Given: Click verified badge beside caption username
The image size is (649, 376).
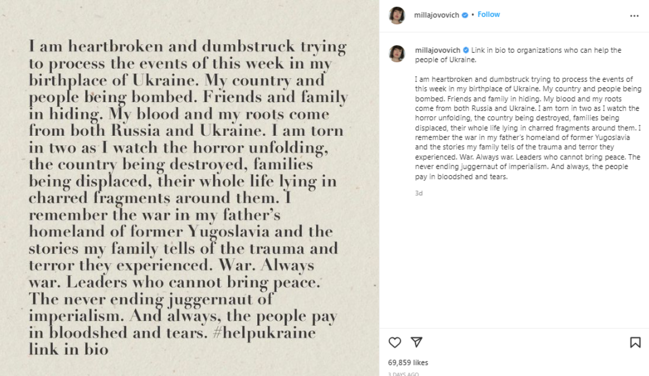Looking at the screenshot, I should point(466,50).
